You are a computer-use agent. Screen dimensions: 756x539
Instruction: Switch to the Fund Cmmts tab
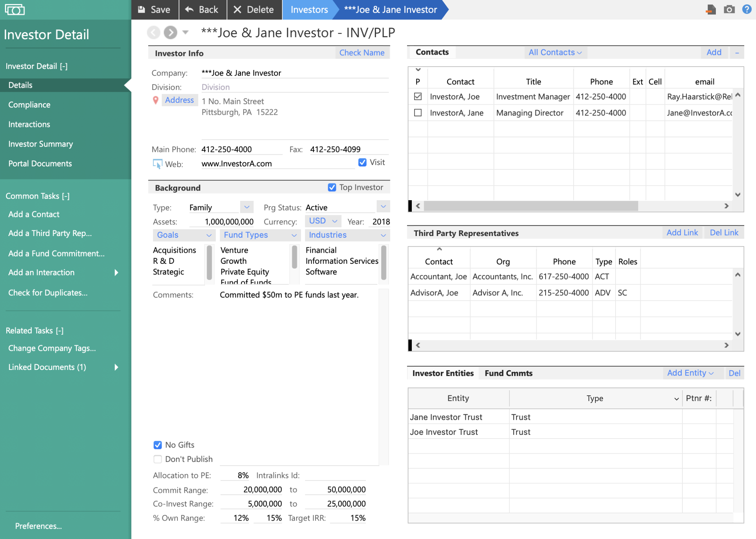[x=508, y=373]
